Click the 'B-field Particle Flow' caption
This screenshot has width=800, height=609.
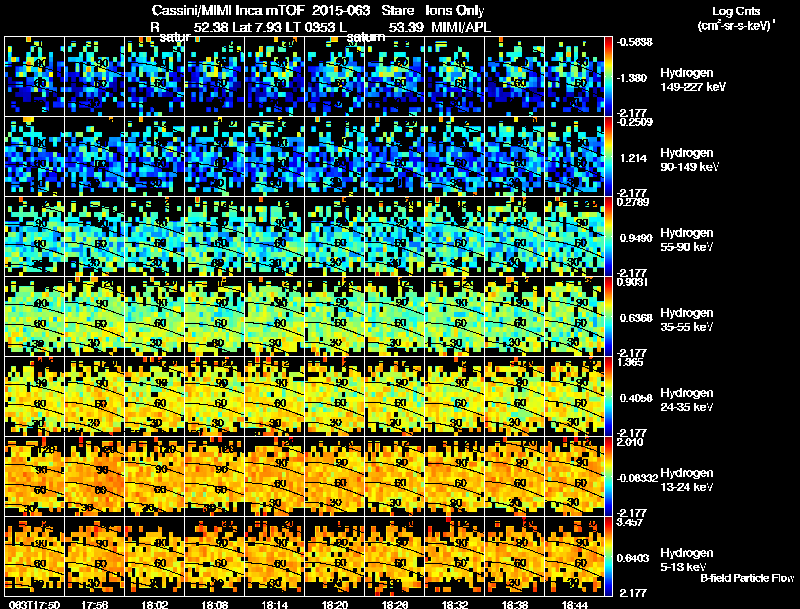coord(747,578)
